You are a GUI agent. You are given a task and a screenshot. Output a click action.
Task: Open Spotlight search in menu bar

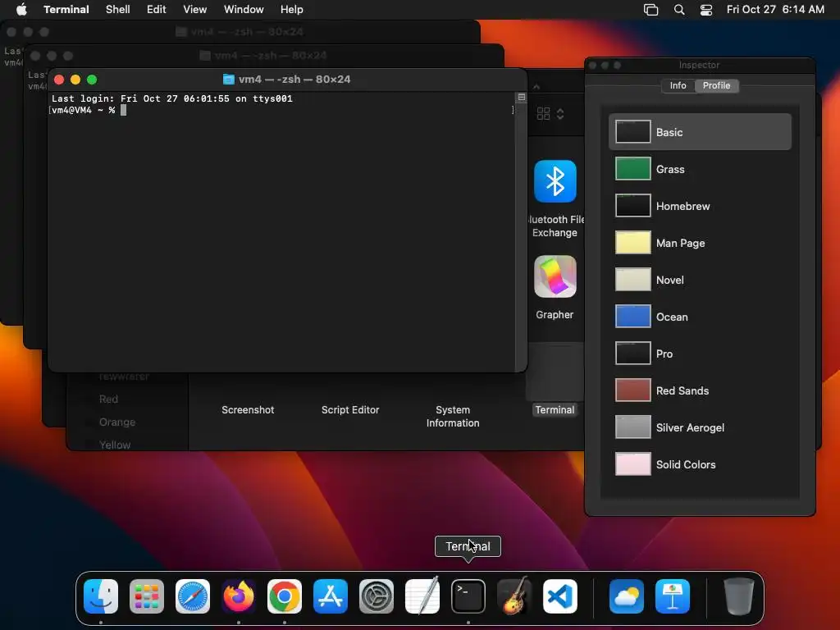tap(678, 10)
